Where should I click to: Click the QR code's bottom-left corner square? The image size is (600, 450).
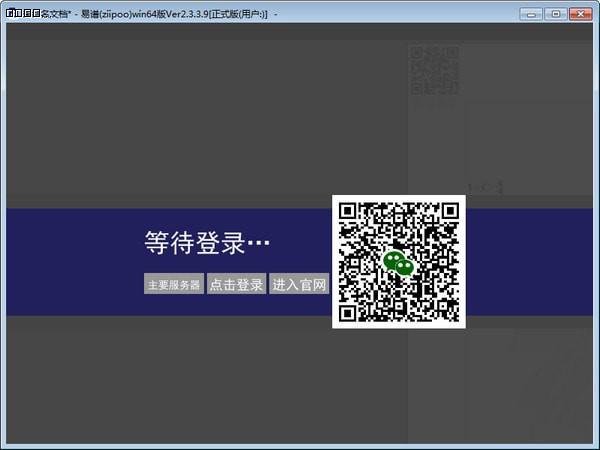point(349,313)
